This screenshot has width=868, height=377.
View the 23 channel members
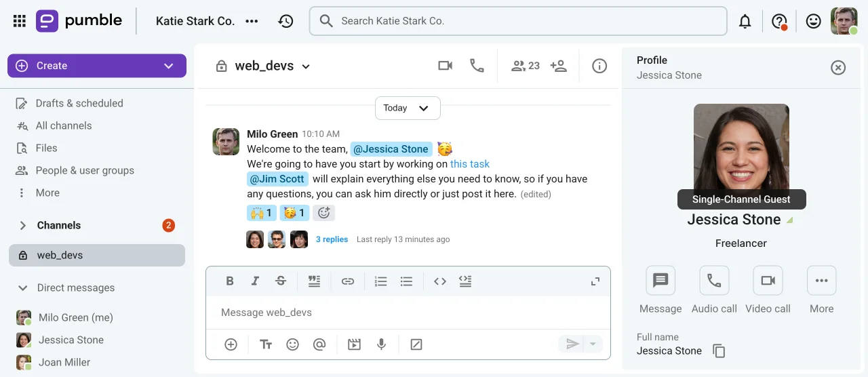(x=526, y=66)
